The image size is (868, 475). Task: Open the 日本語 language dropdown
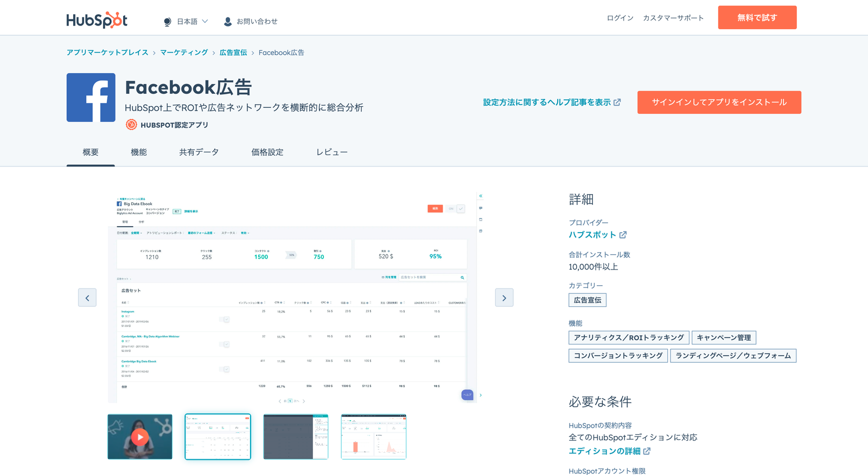coord(192,22)
